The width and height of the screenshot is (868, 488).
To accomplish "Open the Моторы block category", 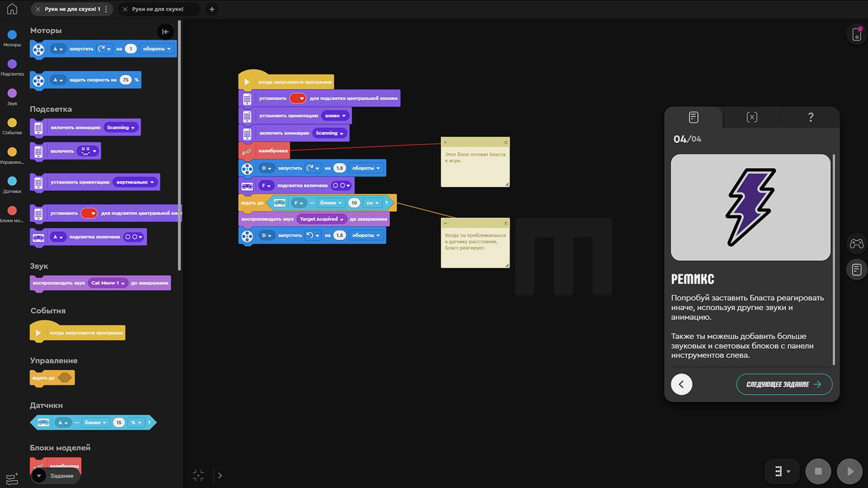I will pyautogui.click(x=12, y=35).
